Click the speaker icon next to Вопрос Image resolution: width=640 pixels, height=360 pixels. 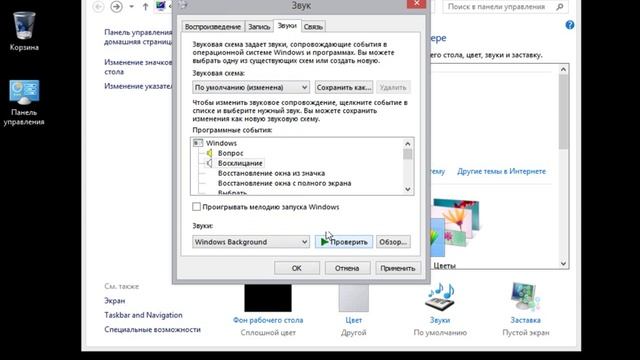[209, 153]
